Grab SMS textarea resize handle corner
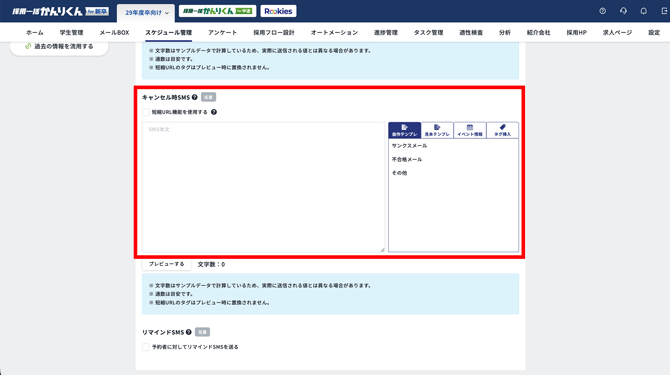 pyautogui.click(x=382, y=249)
